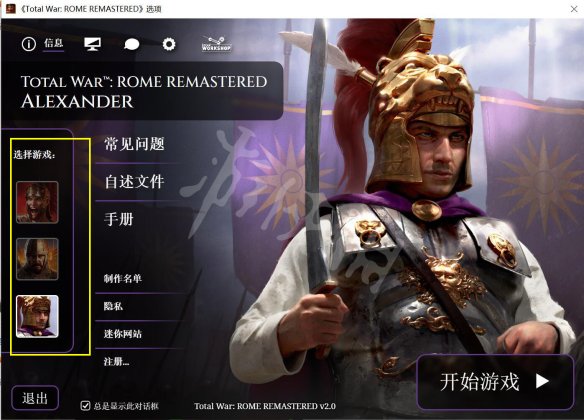
Task: Close the launcher options window
Action: (x=574, y=9)
